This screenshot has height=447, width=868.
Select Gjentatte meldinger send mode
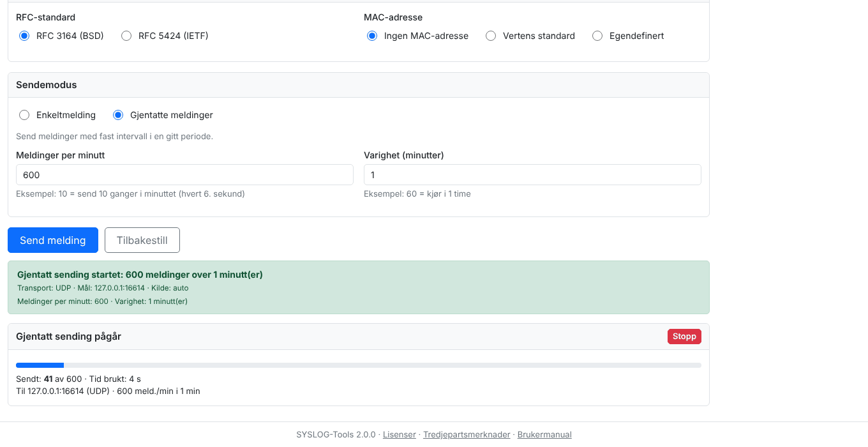pos(118,115)
